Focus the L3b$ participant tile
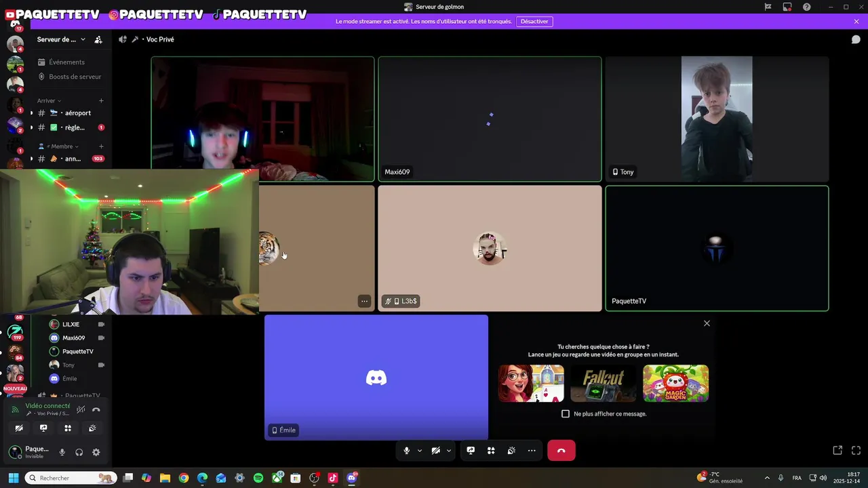The height and width of the screenshot is (488, 868). [490, 248]
